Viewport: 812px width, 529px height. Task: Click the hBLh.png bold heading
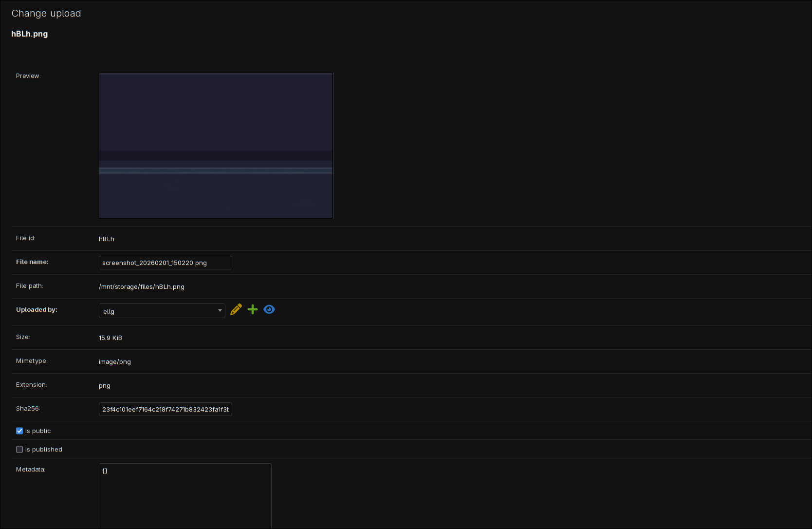coord(30,34)
